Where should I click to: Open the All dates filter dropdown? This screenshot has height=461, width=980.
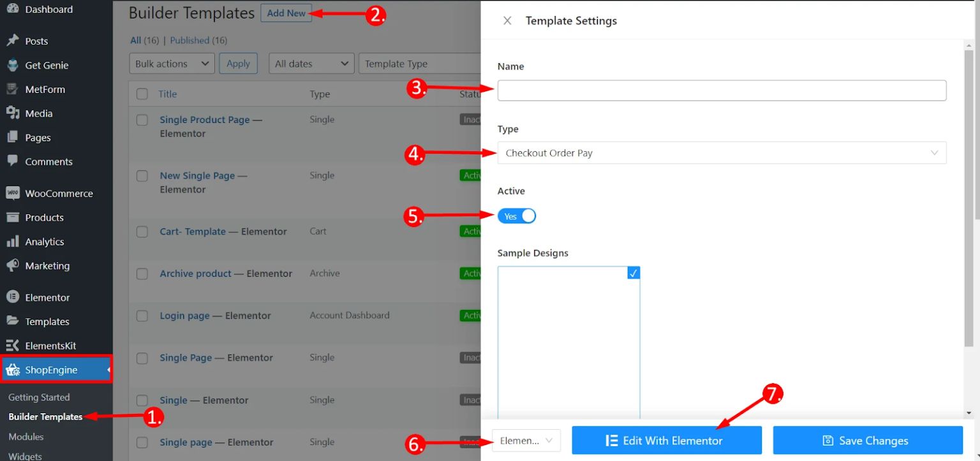(311, 64)
